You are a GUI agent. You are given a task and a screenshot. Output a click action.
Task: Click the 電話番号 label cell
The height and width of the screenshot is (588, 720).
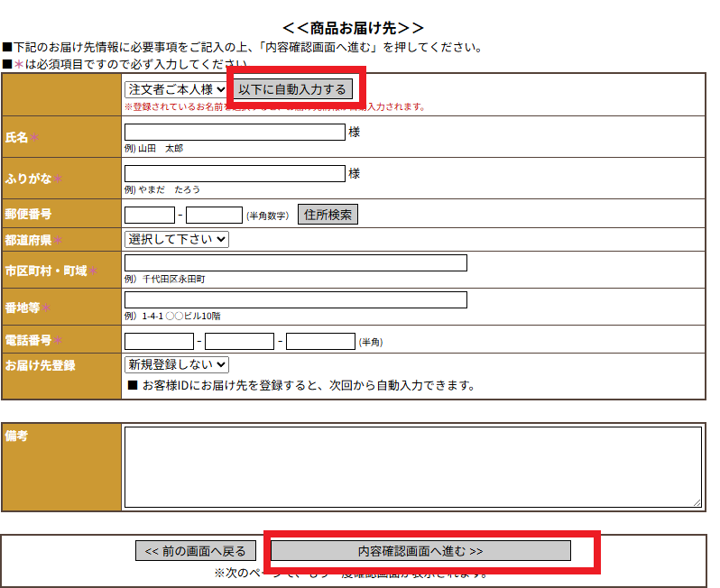(61, 340)
